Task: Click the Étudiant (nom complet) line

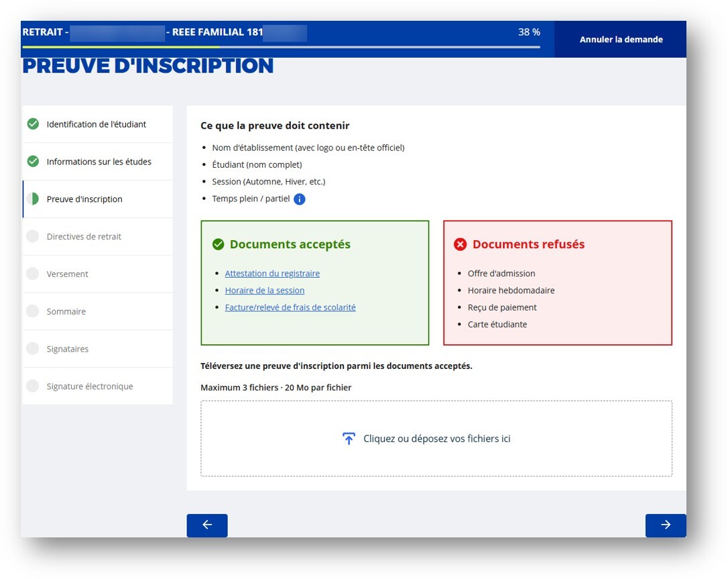Action: 257,164
